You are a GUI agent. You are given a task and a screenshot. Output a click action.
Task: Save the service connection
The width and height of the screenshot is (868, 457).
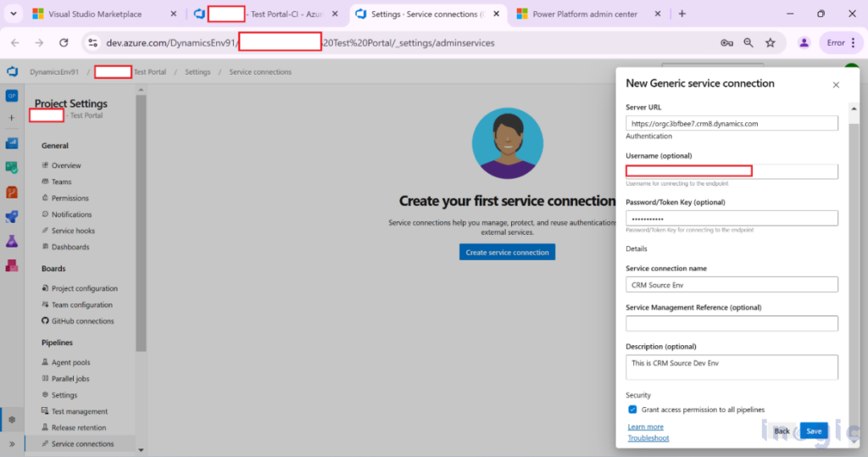coord(814,431)
